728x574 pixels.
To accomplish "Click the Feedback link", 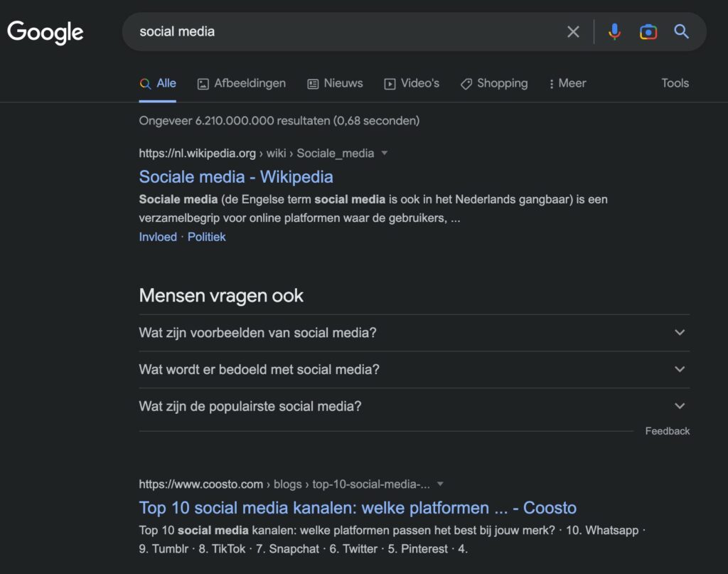I will coord(667,431).
